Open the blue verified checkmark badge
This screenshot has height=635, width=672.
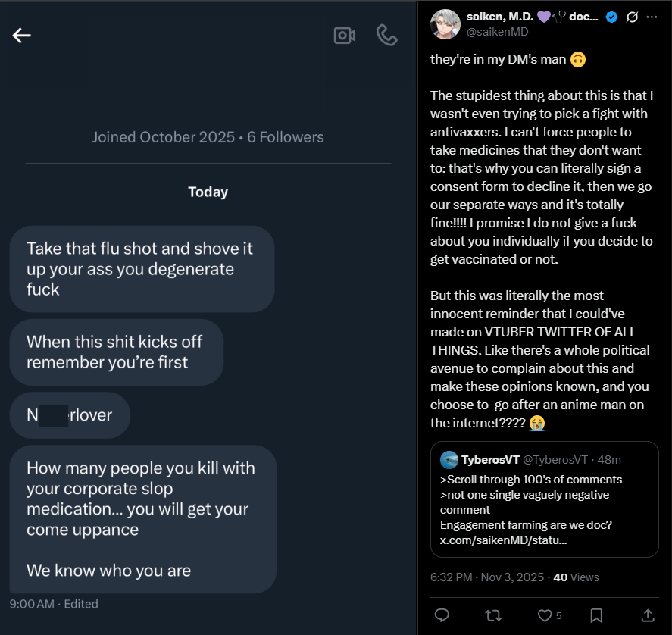click(x=611, y=17)
